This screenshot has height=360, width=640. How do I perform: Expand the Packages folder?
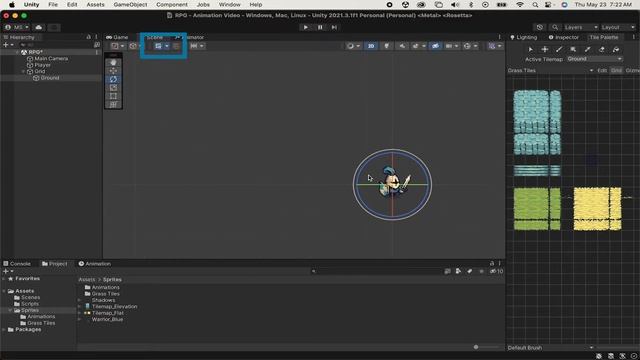coord(4,329)
